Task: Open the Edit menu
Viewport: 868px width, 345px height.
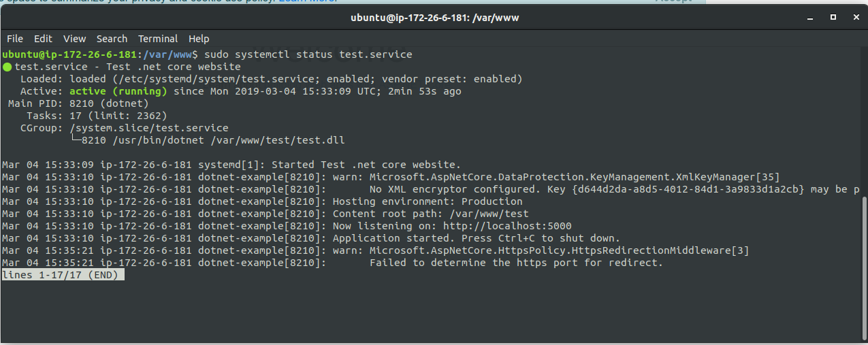Action: (44, 39)
